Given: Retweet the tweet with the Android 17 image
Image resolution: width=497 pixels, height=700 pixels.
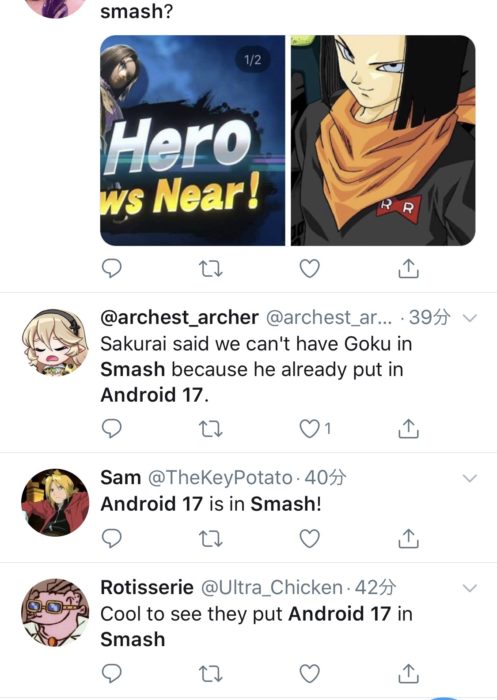Looking at the screenshot, I should point(210,269).
